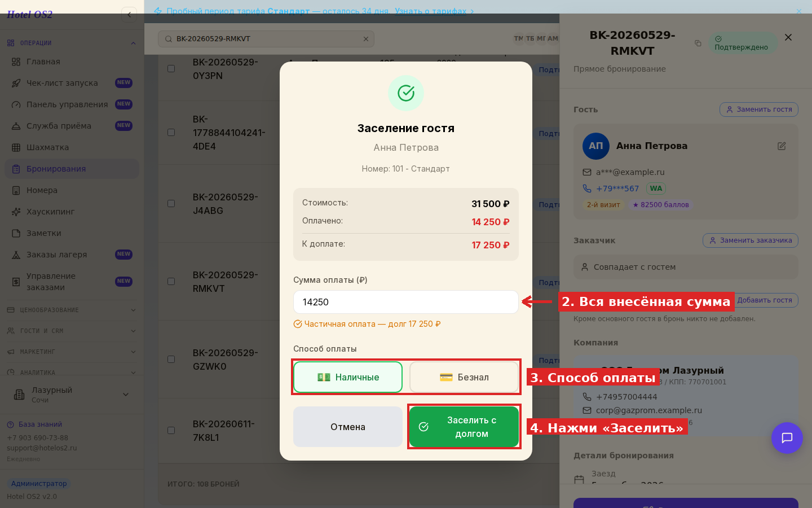Click Совпадает с гостем customer field

[x=686, y=267]
